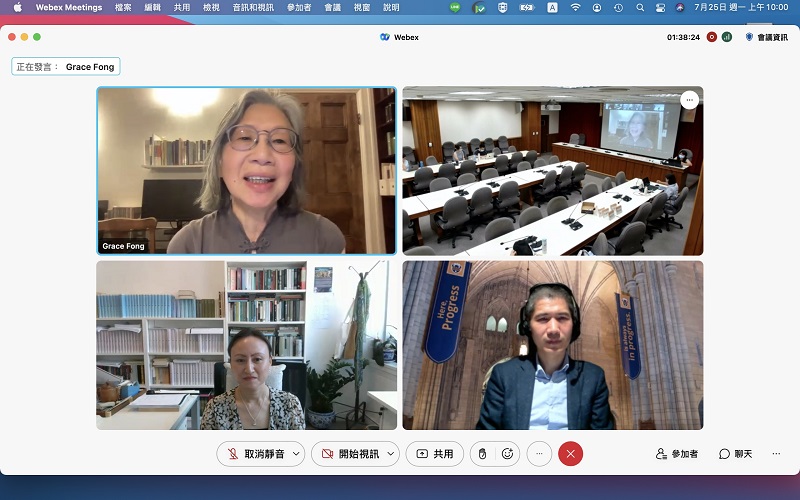
Task: Click the 共用 share screen button
Action: [434, 453]
